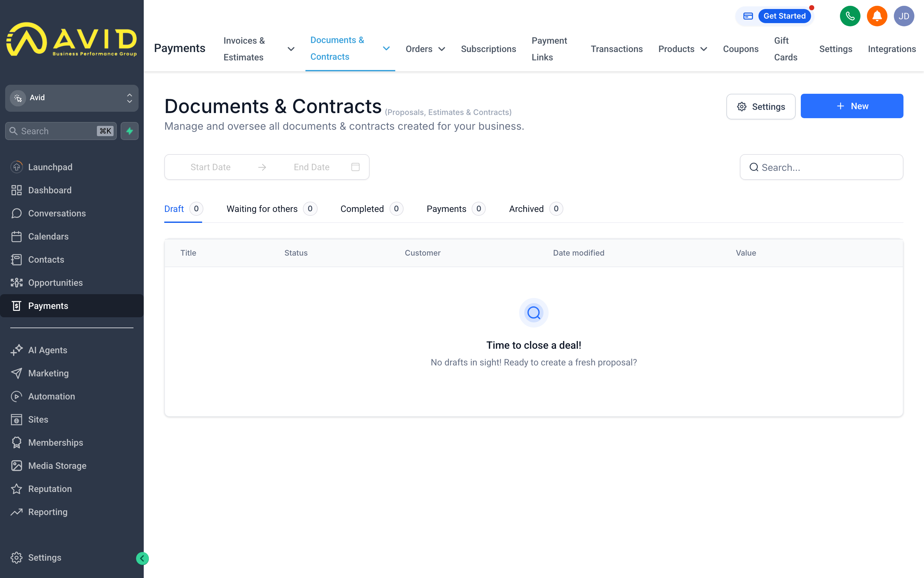Expand Documents & Contracts chevron

click(386, 48)
